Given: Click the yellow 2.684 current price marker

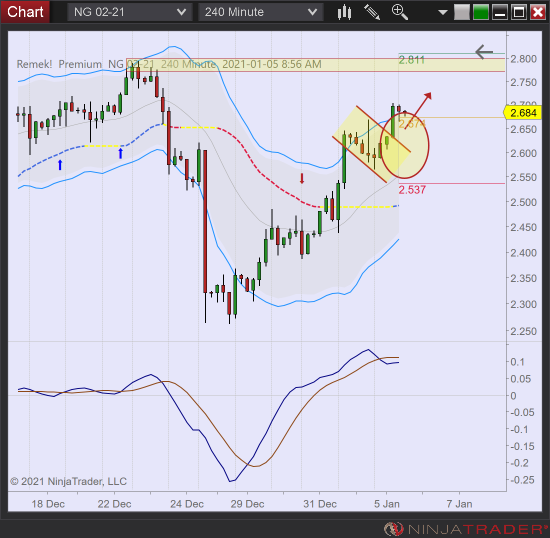Looking at the screenshot, I should tap(523, 113).
